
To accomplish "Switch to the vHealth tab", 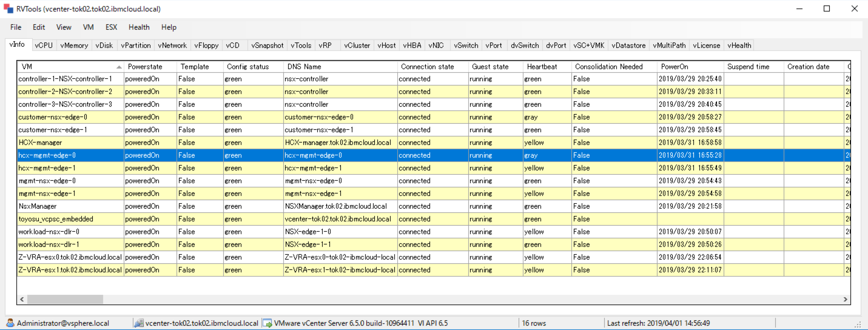I will tap(739, 45).
